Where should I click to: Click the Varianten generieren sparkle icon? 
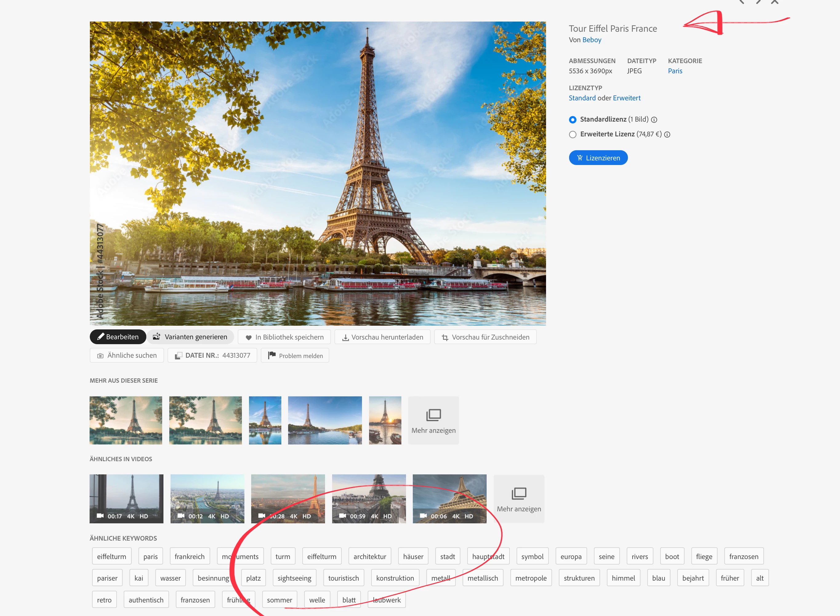(156, 337)
